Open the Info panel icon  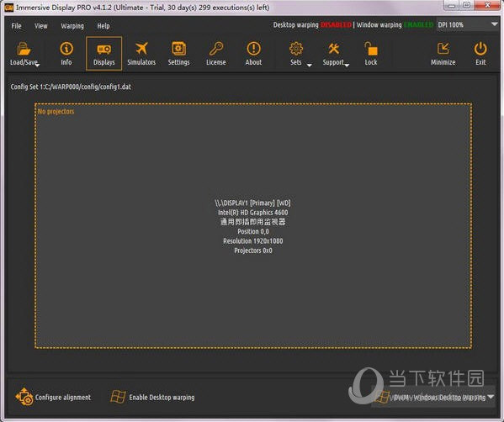(66, 49)
